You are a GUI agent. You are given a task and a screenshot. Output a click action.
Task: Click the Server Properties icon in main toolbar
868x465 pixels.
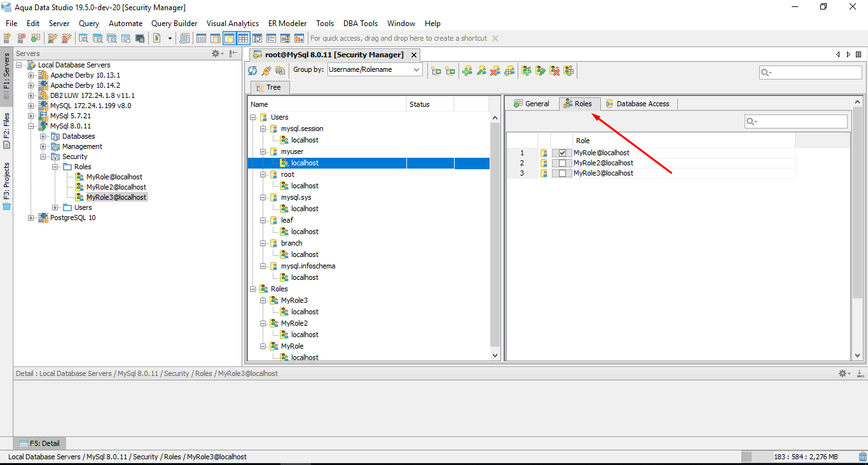36,38
